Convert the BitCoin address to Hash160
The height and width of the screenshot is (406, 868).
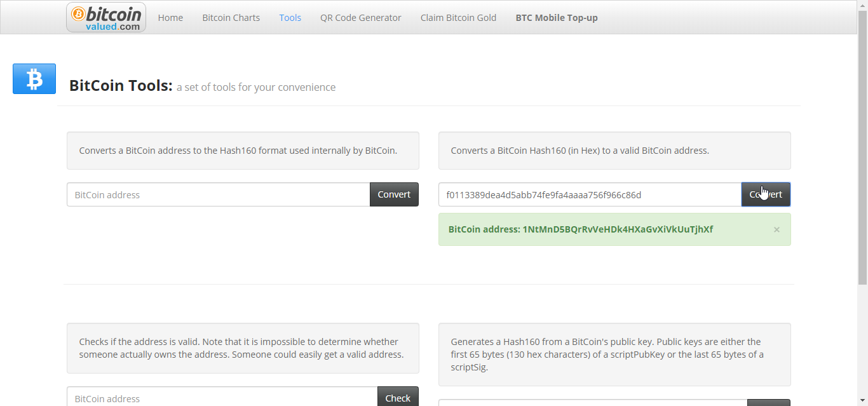tap(394, 194)
